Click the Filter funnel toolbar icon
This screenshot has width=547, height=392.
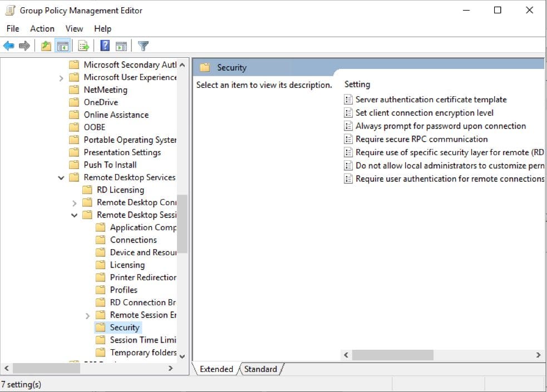[143, 46]
